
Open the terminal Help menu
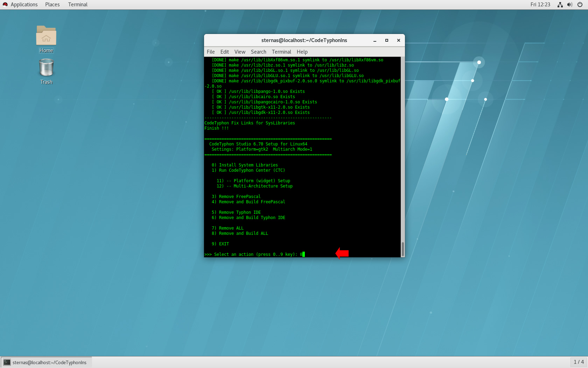point(302,52)
